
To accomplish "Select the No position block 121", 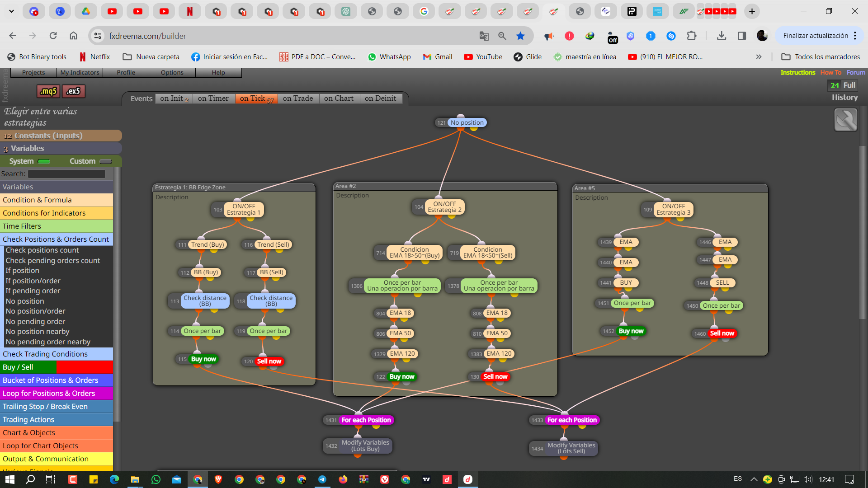I will point(467,122).
